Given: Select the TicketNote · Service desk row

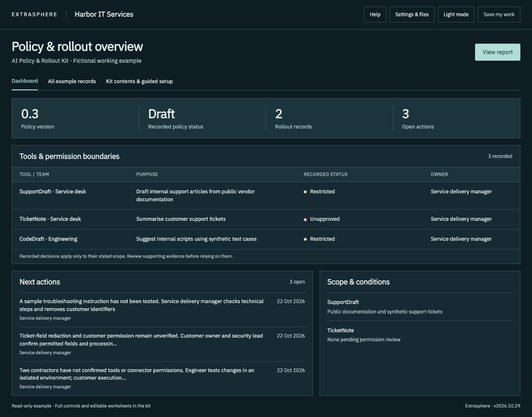Looking at the screenshot, I should pos(266,219).
